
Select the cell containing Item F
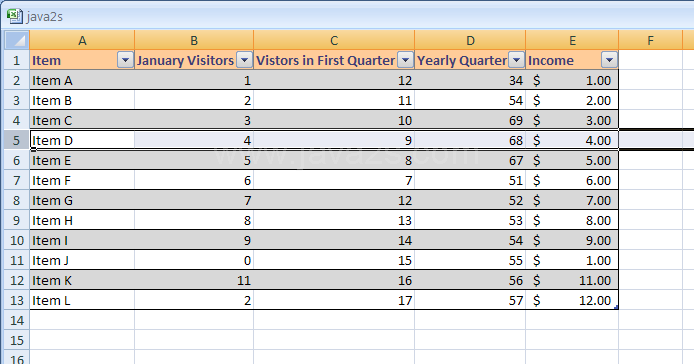(82, 180)
